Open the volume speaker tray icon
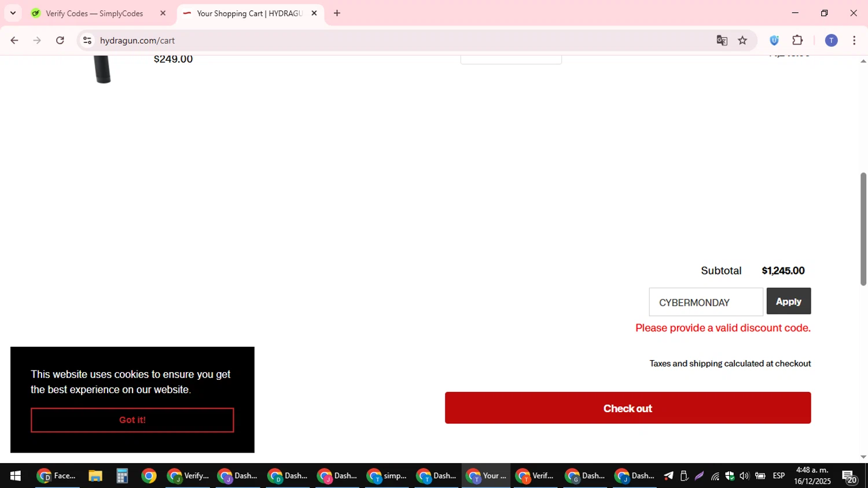This screenshot has width=868, height=488. (x=744, y=476)
